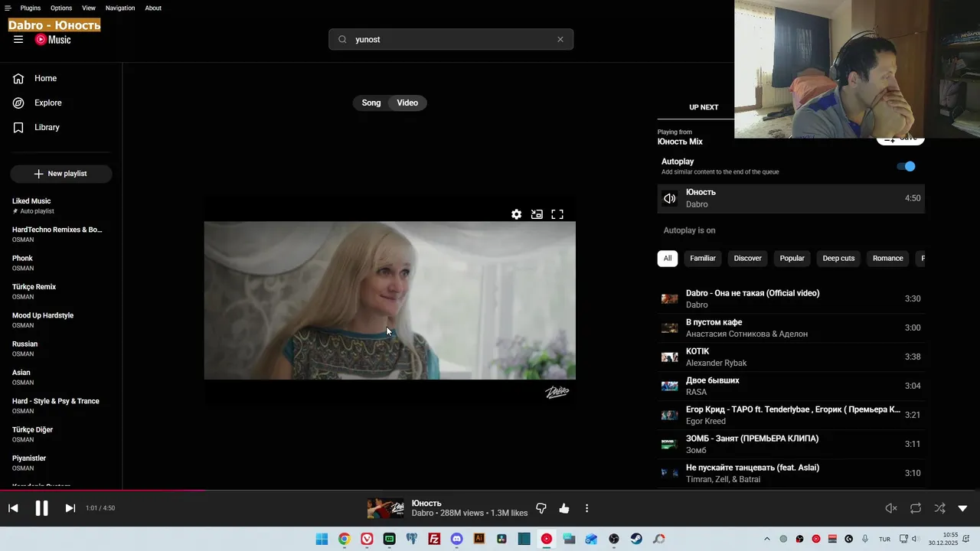Screen dimensions: 980x551
Task: Toggle repeat mode
Action: (916, 508)
